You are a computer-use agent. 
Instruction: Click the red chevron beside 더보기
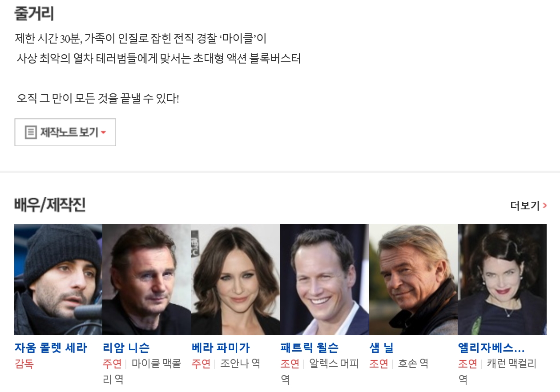(x=545, y=205)
